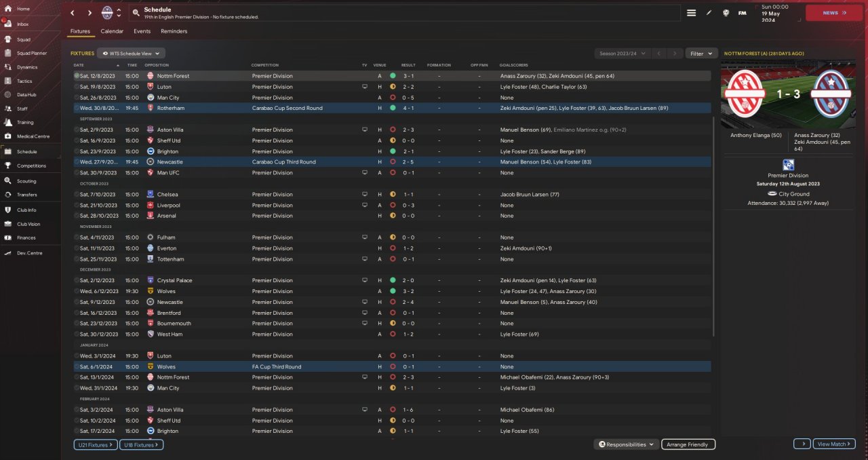Image resolution: width=868 pixels, height=460 pixels.
Task: Click the West Ham fixture row
Action: (x=392, y=334)
